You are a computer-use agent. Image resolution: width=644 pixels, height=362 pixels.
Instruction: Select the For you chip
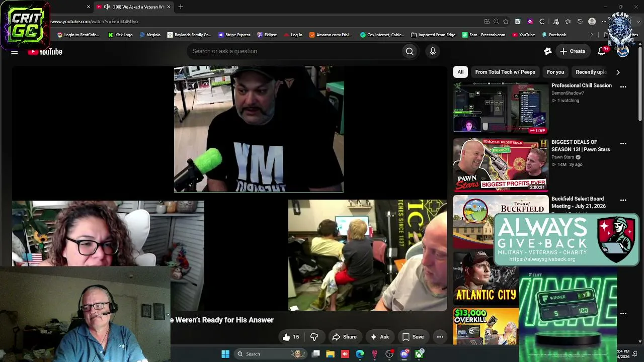(x=555, y=72)
